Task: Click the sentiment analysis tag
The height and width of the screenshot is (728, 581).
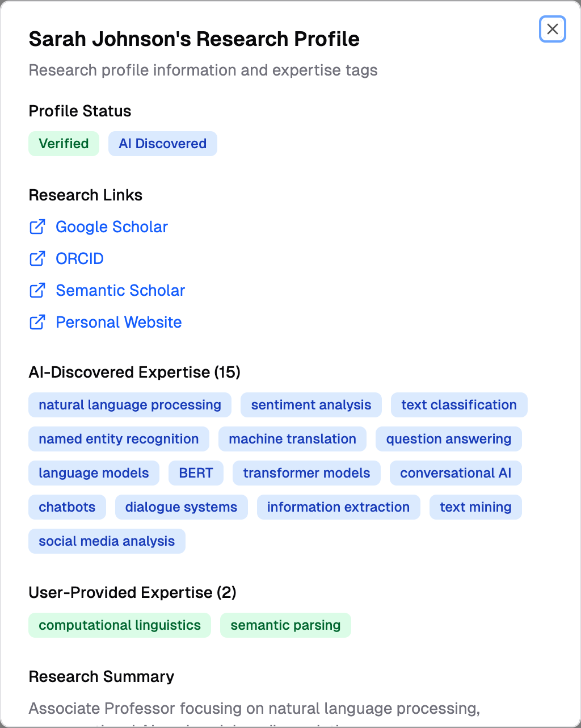Action: click(x=311, y=405)
